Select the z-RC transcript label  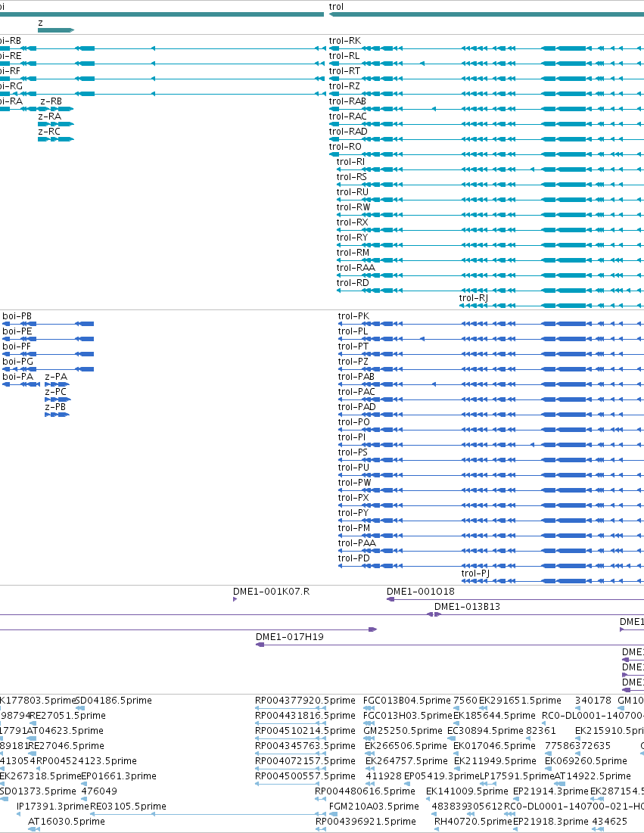pos(49,132)
